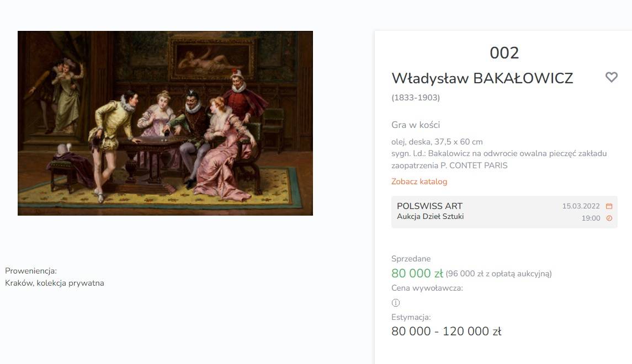The height and width of the screenshot is (364, 632).
Task: Click the auction date 15.03.2022
Action: (x=581, y=206)
